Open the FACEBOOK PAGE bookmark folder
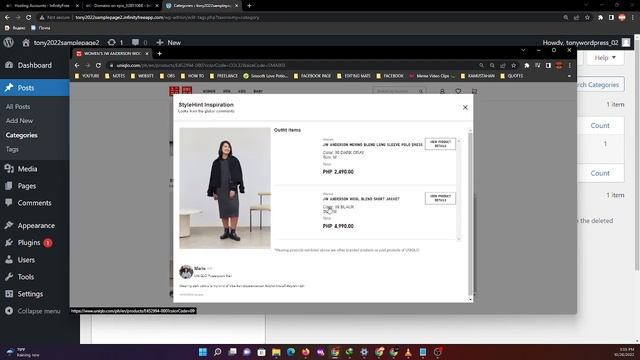This screenshot has height=360, width=640. point(312,76)
